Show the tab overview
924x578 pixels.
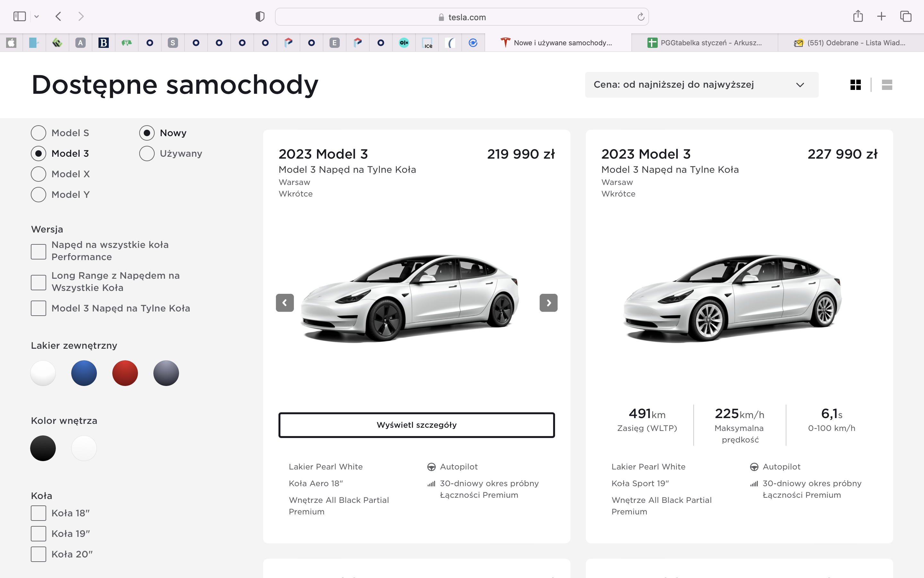[x=906, y=16]
